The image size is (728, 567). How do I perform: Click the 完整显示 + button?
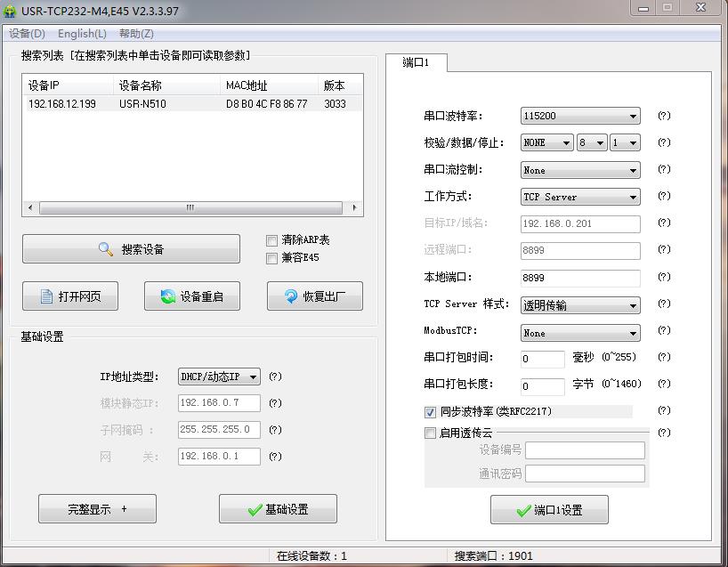(x=97, y=509)
